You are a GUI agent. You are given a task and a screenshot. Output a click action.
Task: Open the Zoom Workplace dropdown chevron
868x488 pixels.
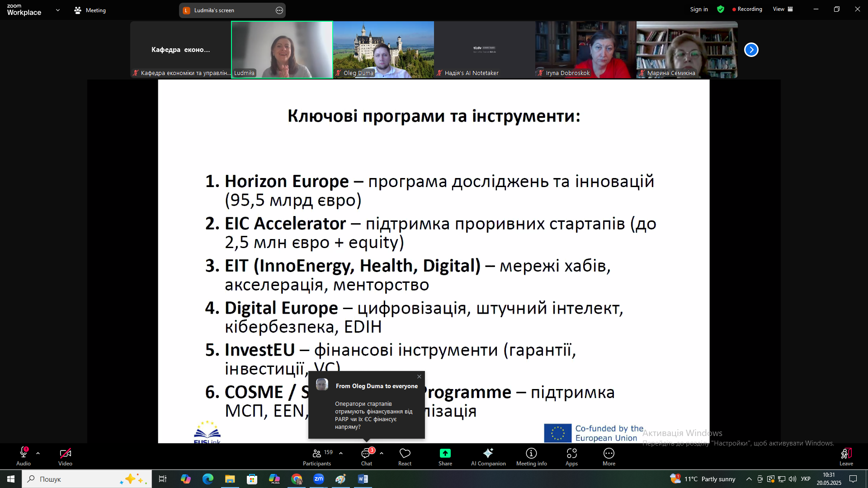click(58, 10)
